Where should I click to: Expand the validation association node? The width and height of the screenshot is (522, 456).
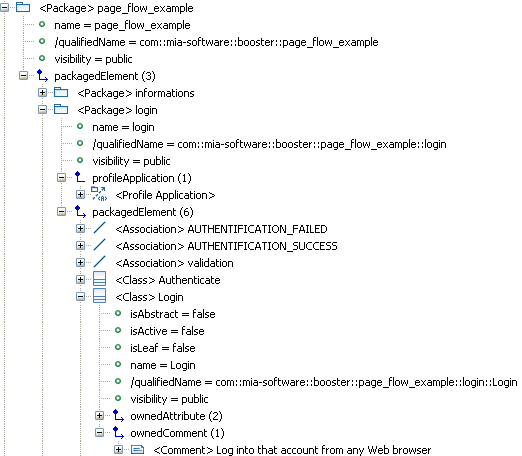pyautogui.click(x=80, y=262)
